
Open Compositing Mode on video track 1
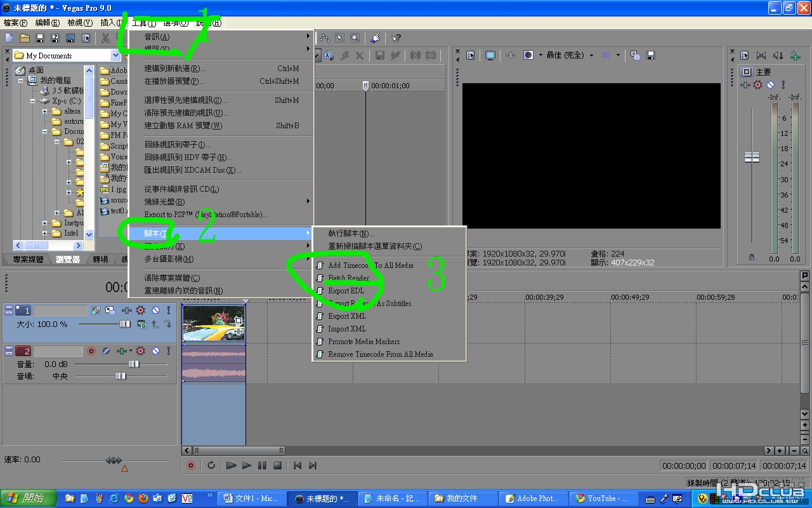pyautogui.click(x=142, y=324)
